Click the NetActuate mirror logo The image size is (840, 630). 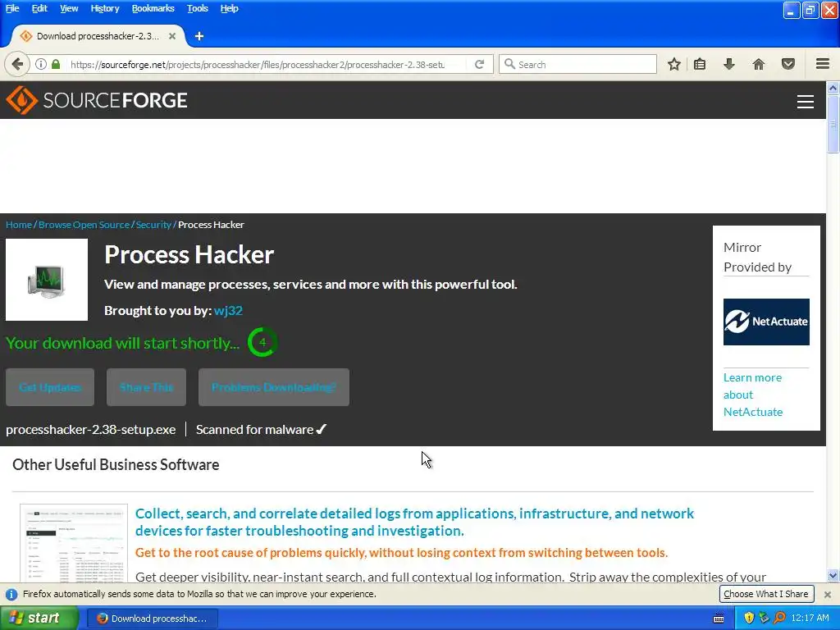click(766, 322)
